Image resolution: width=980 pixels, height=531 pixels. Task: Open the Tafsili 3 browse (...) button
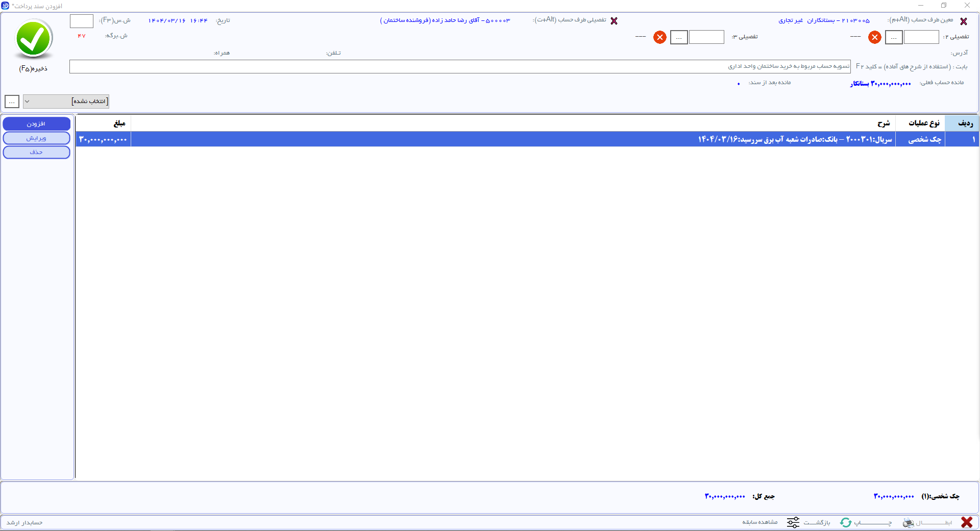679,37
